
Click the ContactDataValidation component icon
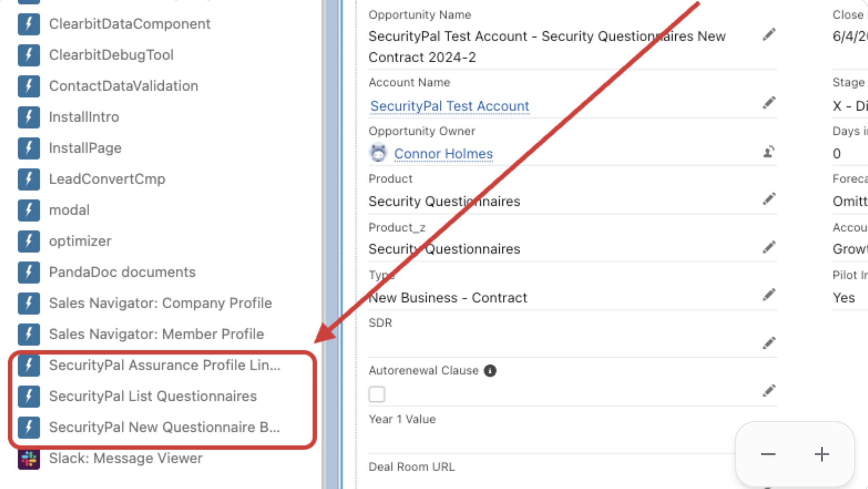[x=28, y=86]
